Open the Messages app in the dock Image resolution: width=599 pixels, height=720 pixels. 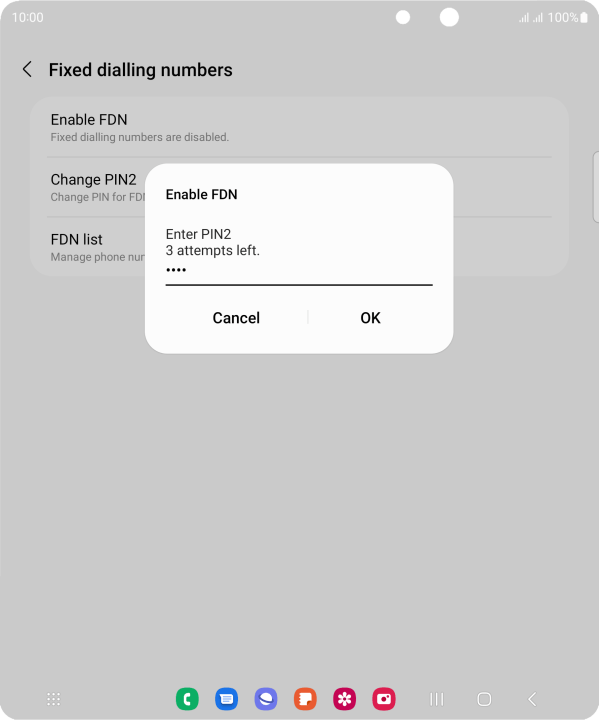point(226,699)
